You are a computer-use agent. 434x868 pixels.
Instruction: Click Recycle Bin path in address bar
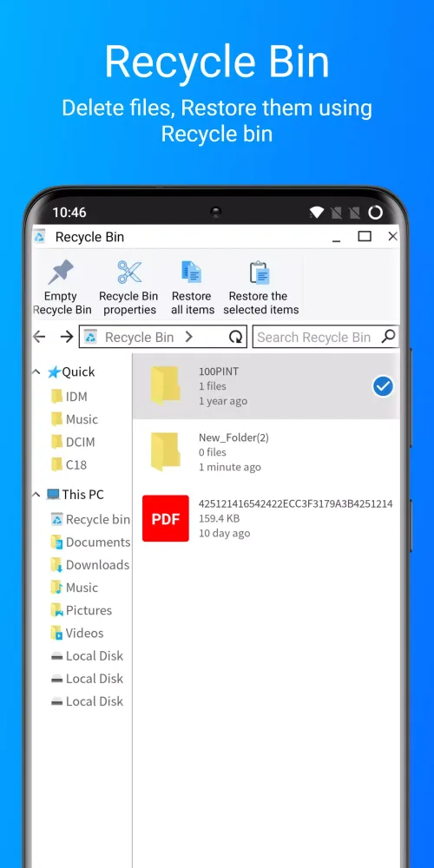click(140, 337)
